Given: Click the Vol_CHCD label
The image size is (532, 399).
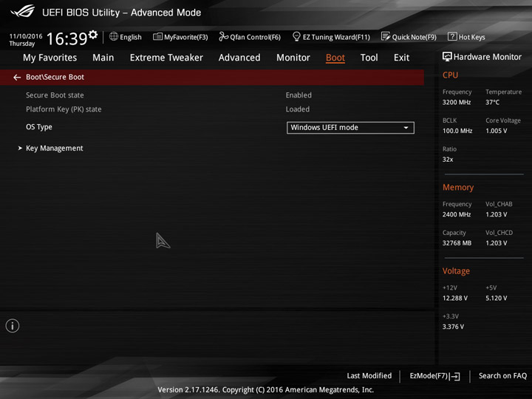Looking at the screenshot, I should [499, 233].
